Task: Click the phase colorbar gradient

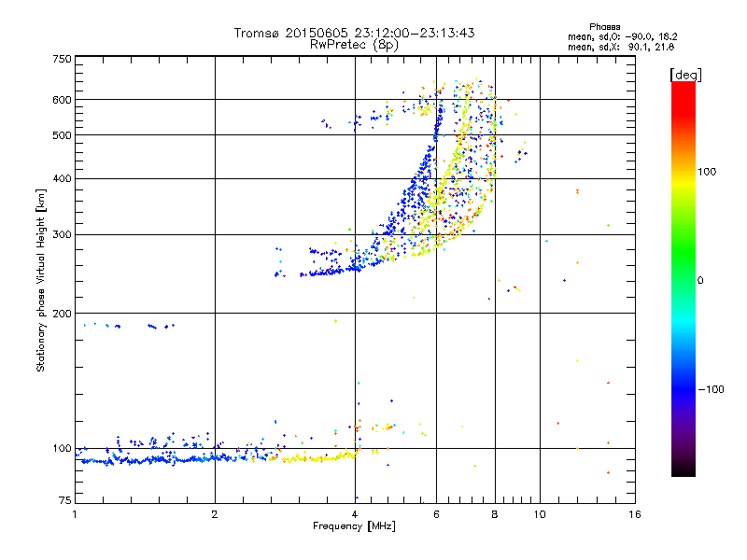Action: (x=684, y=279)
